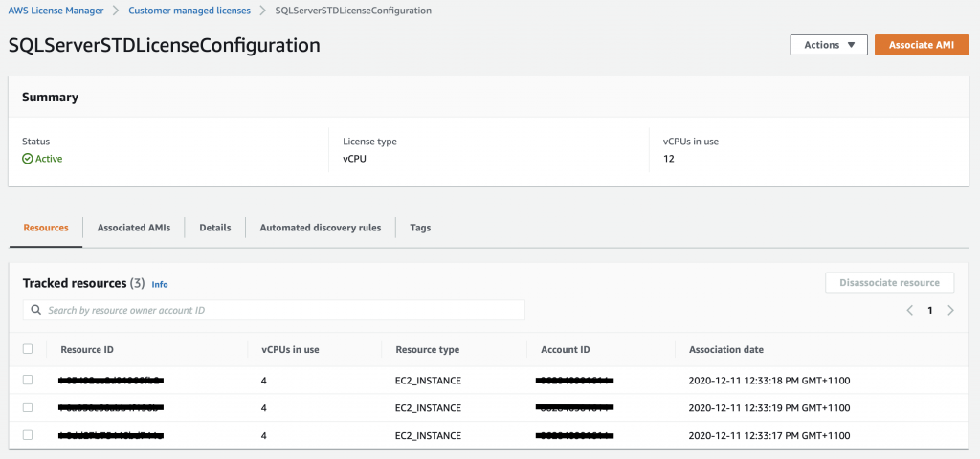Sort by Resource ID column header
This screenshot has width=980, height=459.
[x=87, y=350]
